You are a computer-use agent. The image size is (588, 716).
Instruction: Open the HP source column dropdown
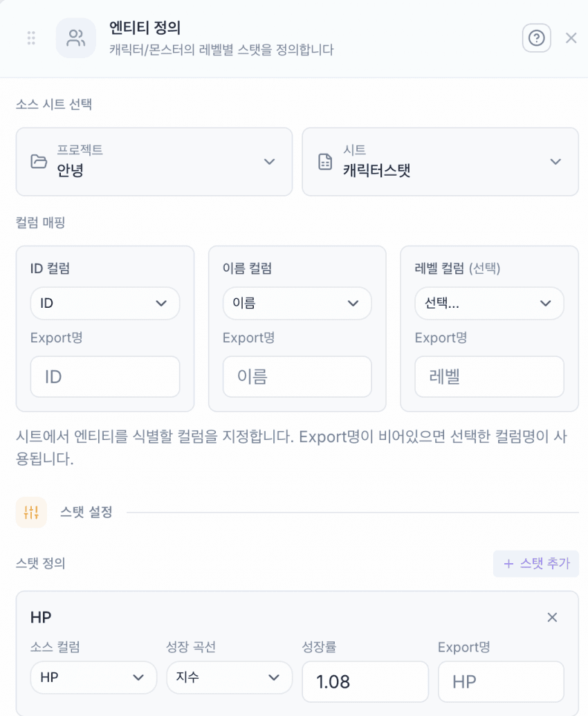93,677
